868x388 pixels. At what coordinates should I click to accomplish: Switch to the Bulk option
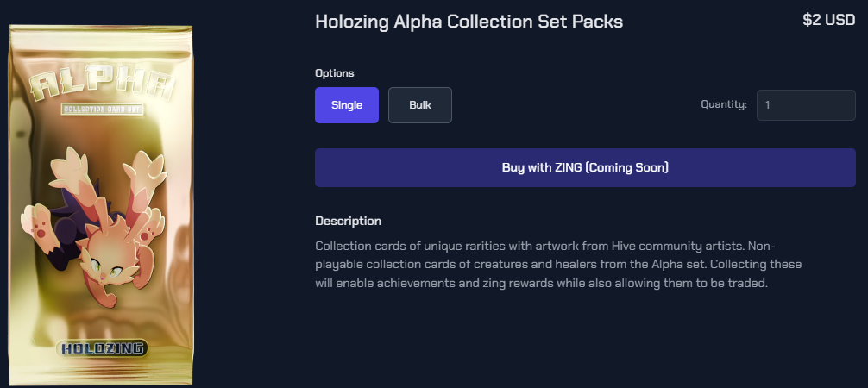point(419,105)
